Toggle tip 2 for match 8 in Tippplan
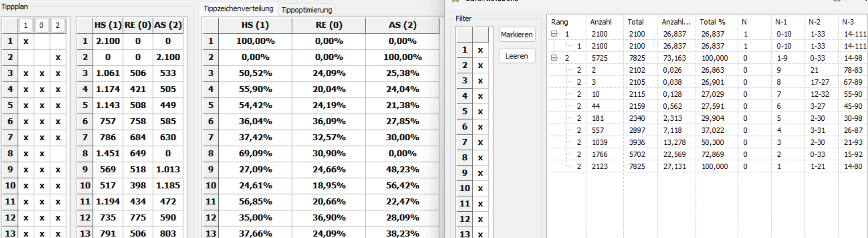Viewport: 868px width, 238px height. pos(58,153)
